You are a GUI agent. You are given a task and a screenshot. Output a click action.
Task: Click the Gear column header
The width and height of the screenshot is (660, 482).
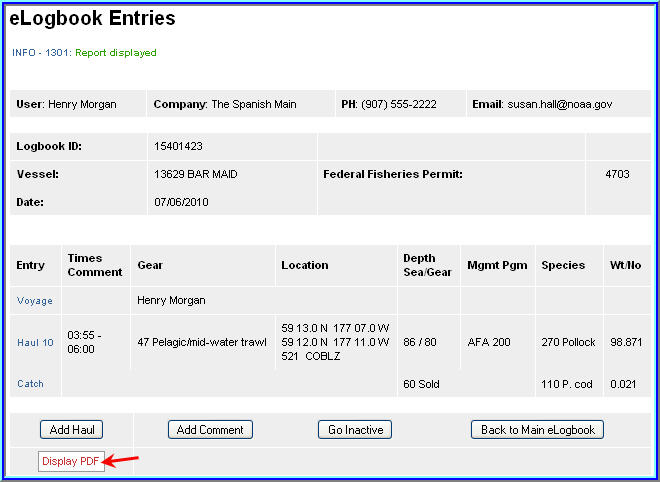pos(150,265)
